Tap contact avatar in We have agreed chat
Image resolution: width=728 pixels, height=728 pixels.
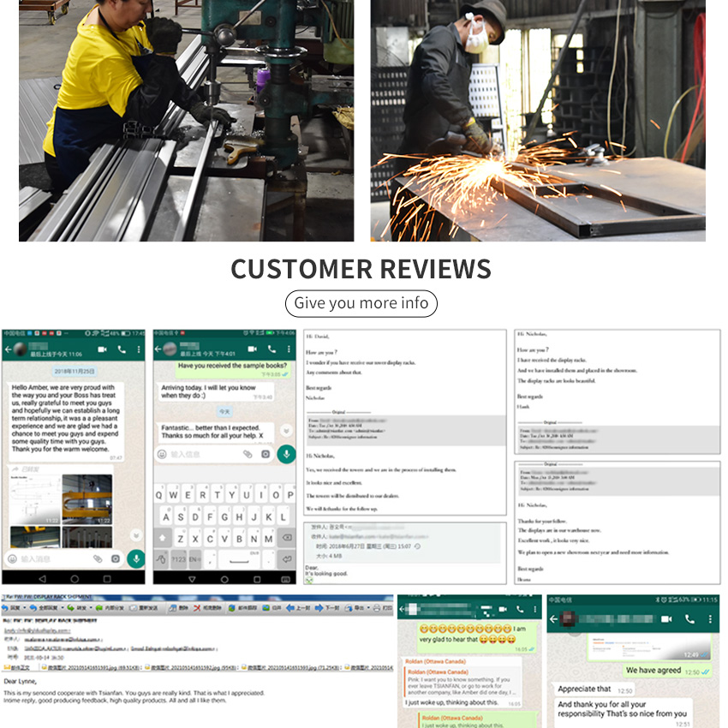(x=569, y=619)
